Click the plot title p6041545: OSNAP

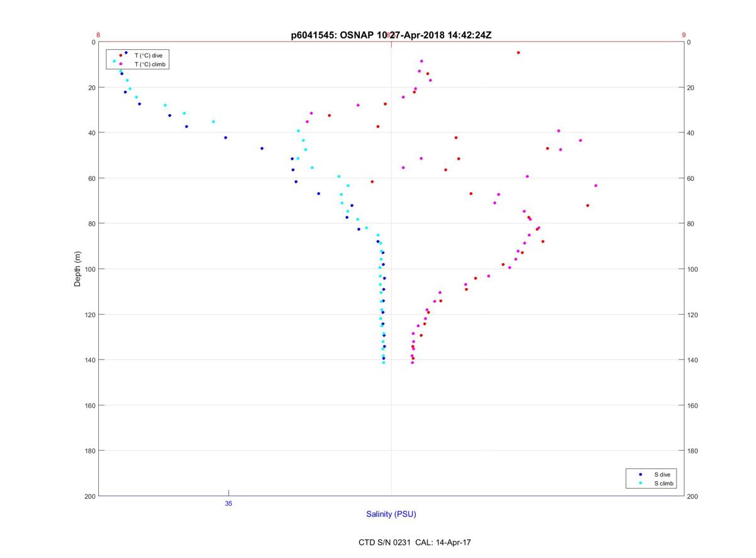click(x=391, y=35)
